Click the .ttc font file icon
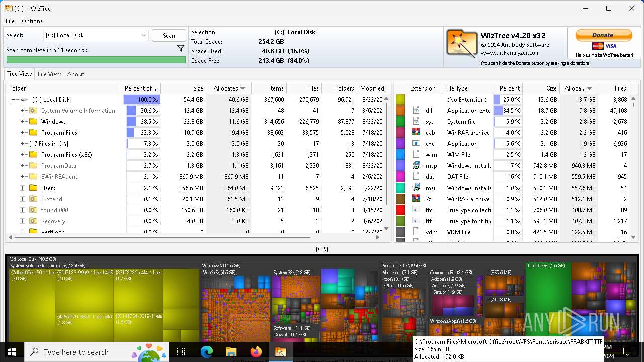644x362 pixels. (x=416, y=210)
